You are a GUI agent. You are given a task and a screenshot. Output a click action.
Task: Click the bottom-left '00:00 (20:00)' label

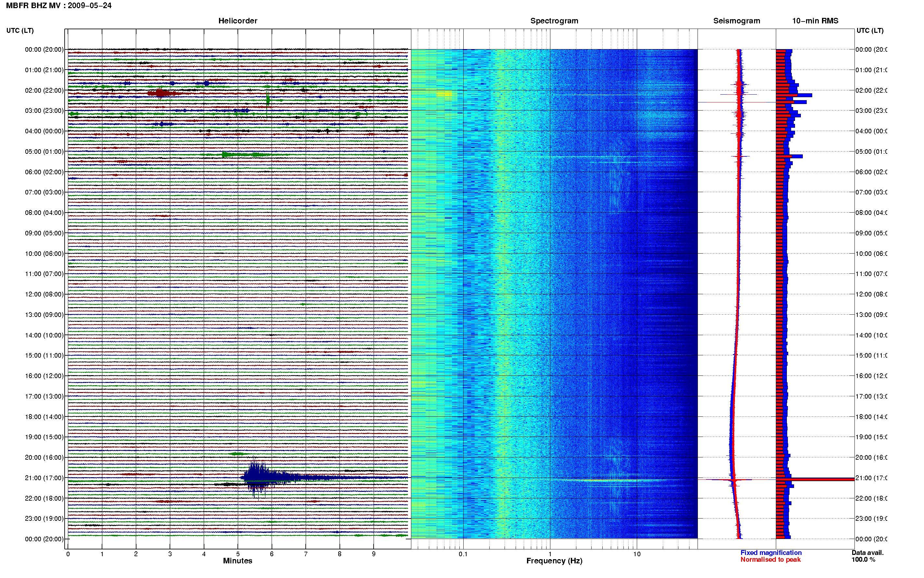44,539
